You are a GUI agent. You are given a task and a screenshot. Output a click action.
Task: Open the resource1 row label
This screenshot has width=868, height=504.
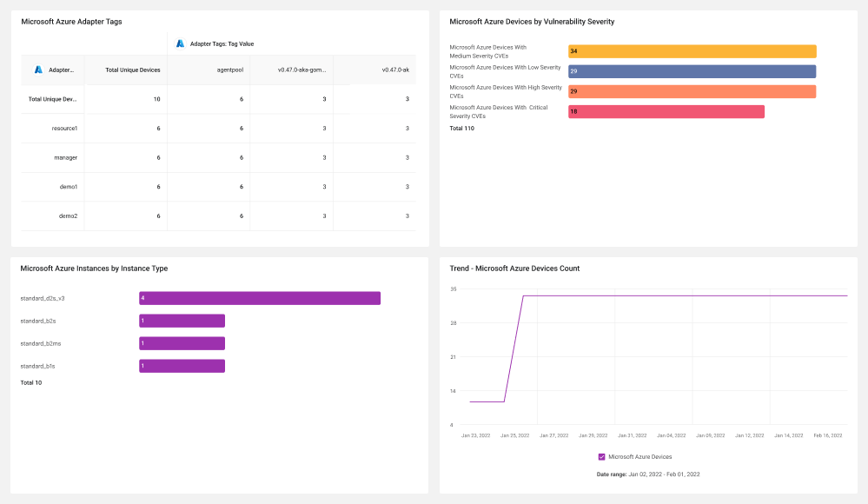point(64,129)
